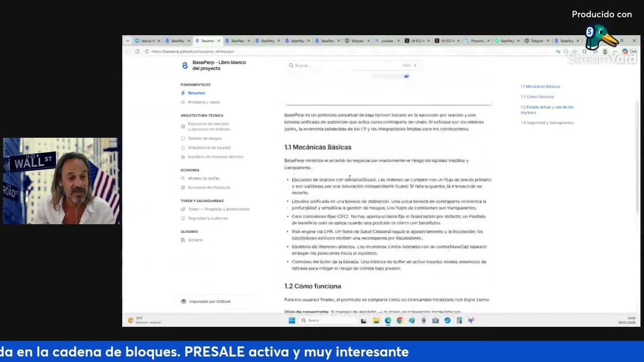
Task: Open the Glosario page in sidebar
Action: coord(195,240)
